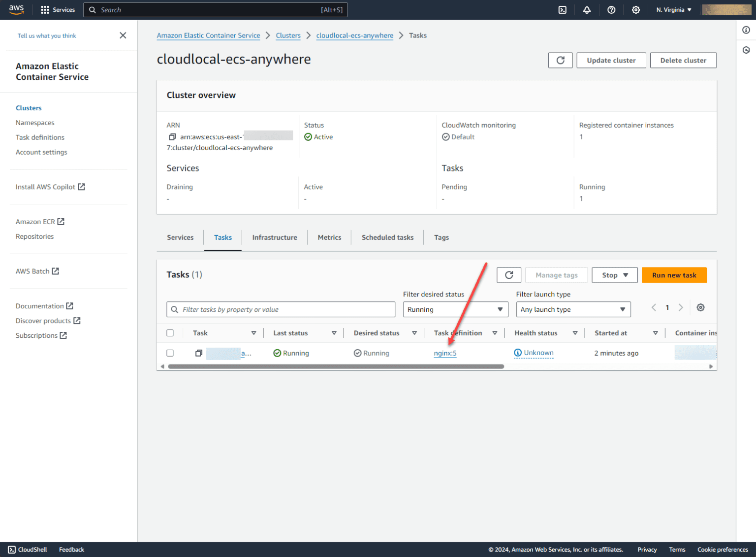The height and width of the screenshot is (557, 756).
Task: Copy task ID using copy icon
Action: point(199,353)
